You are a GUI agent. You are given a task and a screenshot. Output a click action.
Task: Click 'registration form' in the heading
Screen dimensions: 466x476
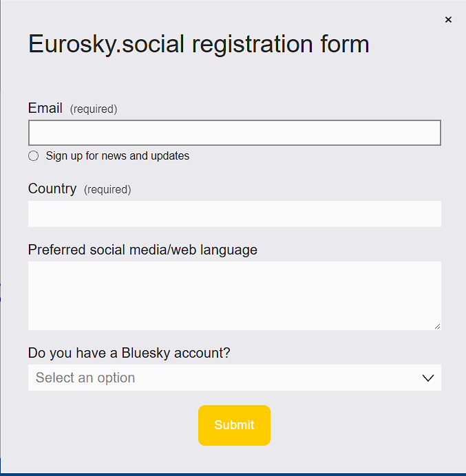[x=281, y=44]
